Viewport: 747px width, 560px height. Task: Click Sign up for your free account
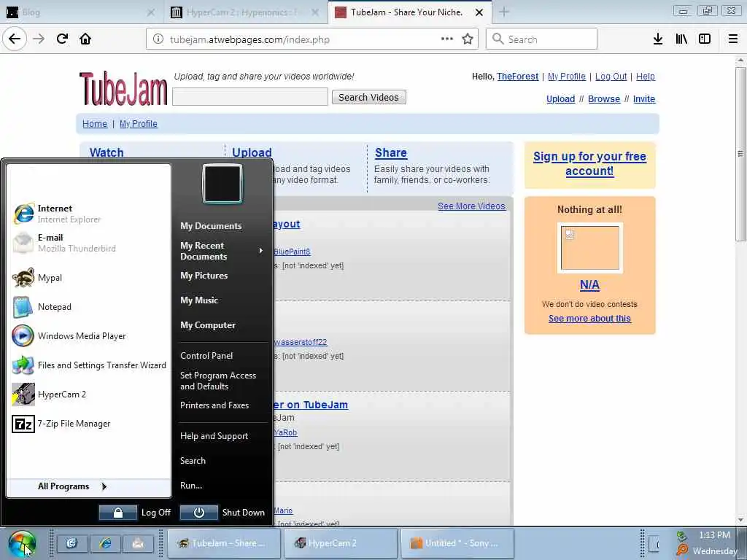[589, 164]
